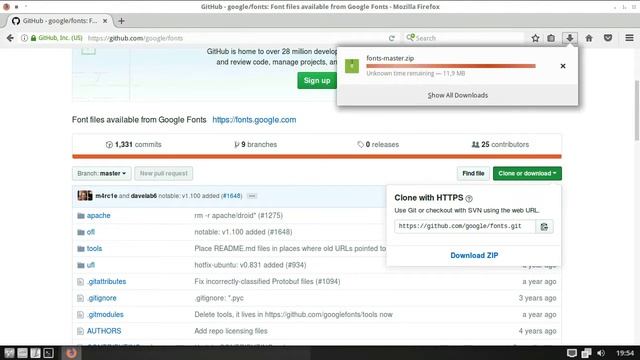The height and width of the screenshot is (360, 640).
Task: Click the display icon in system tray
Action: tap(571, 353)
